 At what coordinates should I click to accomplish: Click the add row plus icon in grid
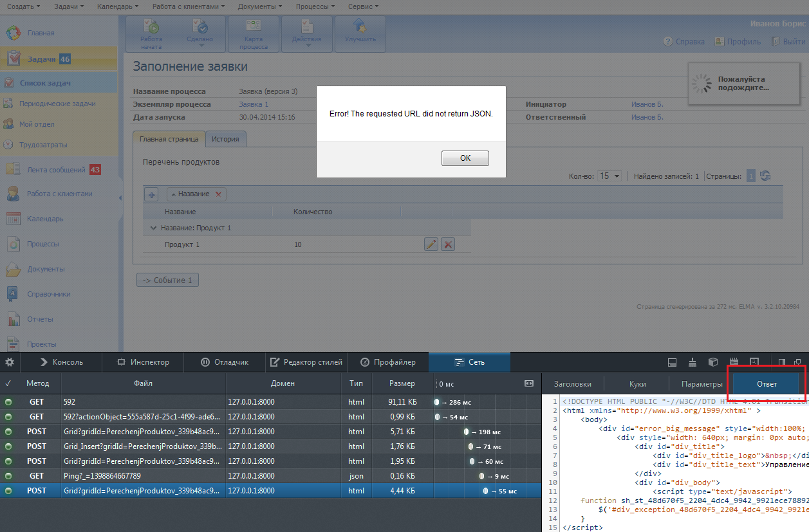(x=152, y=194)
